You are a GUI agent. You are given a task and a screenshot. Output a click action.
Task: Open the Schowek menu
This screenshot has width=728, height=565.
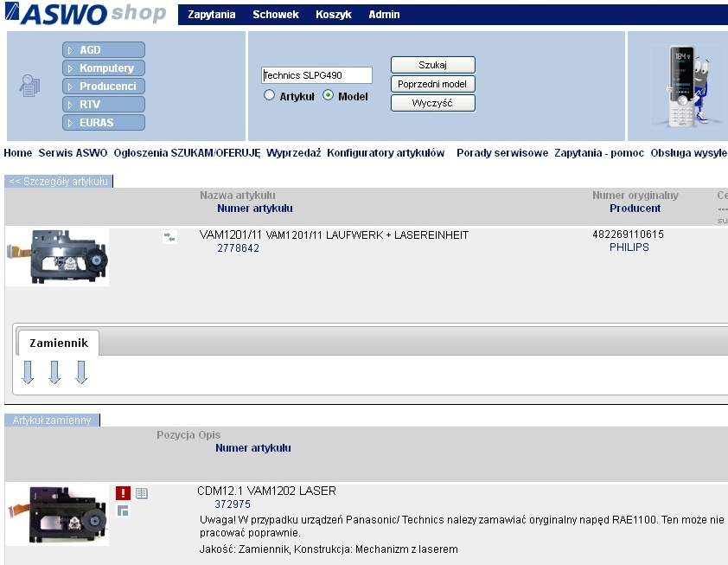(x=276, y=15)
